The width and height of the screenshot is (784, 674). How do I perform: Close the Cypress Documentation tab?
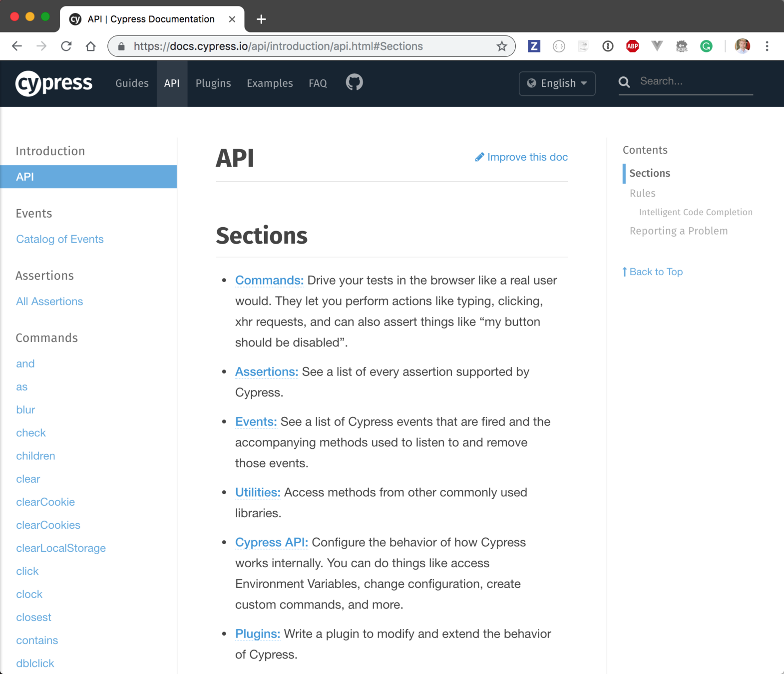pyautogui.click(x=232, y=19)
